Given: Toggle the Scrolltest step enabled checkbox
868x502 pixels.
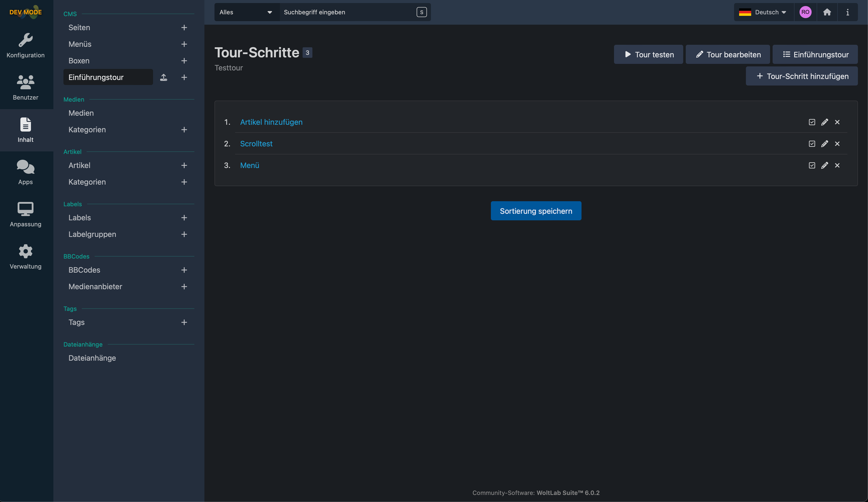Looking at the screenshot, I should click(x=812, y=144).
